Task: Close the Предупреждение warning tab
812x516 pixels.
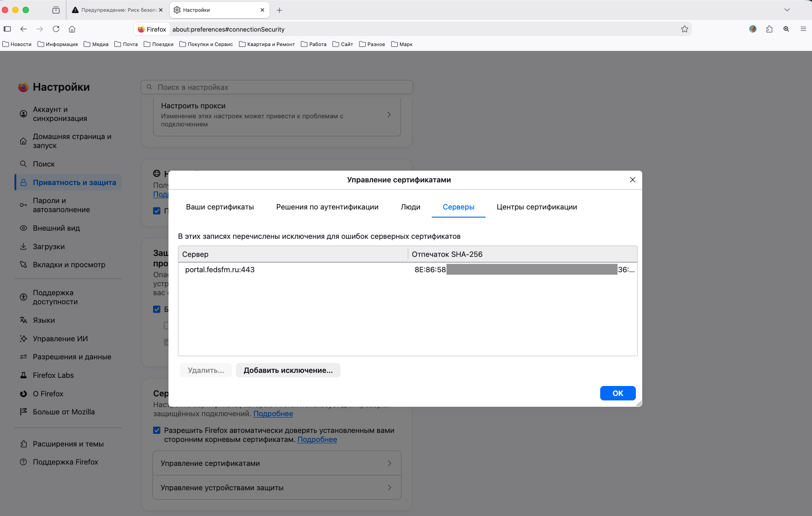Action: 161,10
